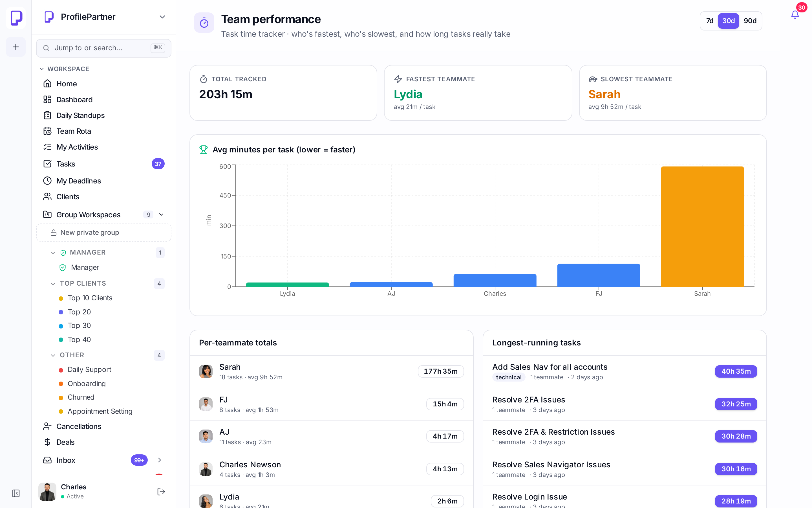Click the lock icon in New private group
This screenshot has width=812, height=508.
53,233
